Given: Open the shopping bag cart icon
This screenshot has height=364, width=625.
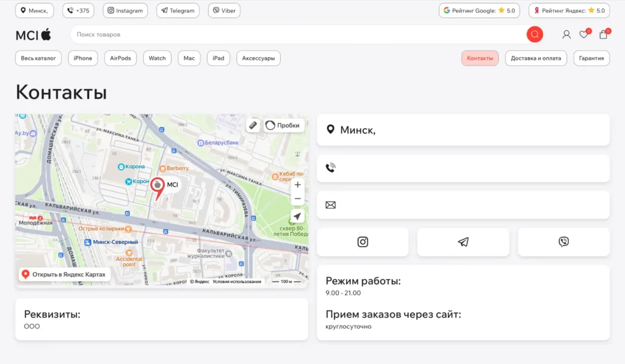Looking at the screenshot, I should coord(603,35).
